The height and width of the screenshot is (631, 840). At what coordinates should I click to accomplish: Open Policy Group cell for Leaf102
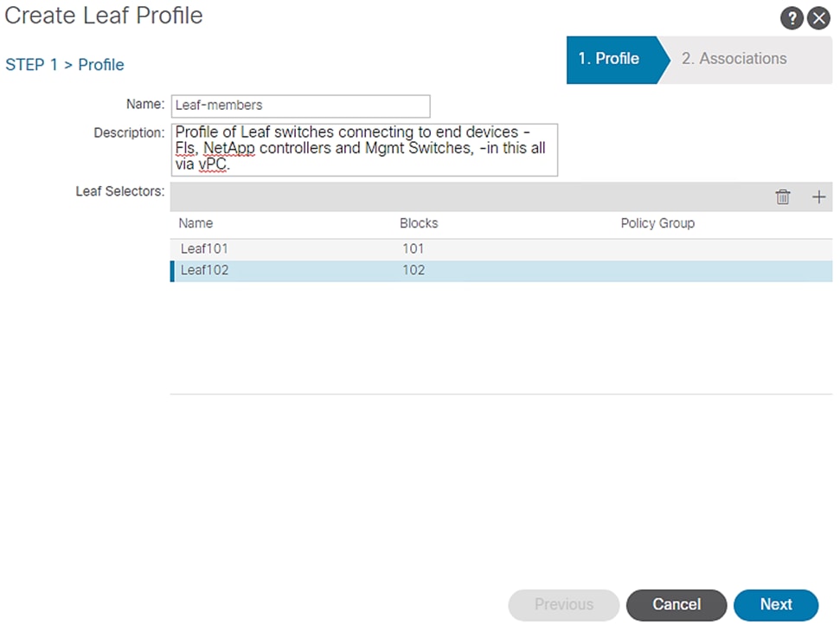tap(692, 270)
